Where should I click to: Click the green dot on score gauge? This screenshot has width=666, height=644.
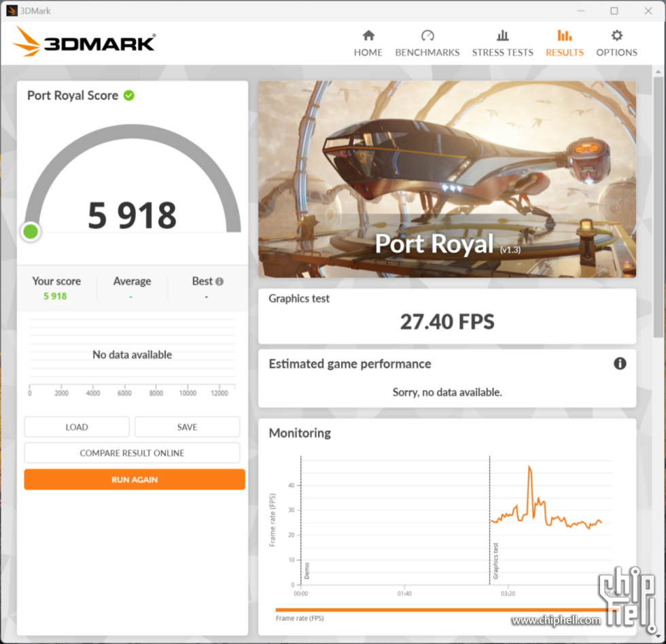click(31, 232)
